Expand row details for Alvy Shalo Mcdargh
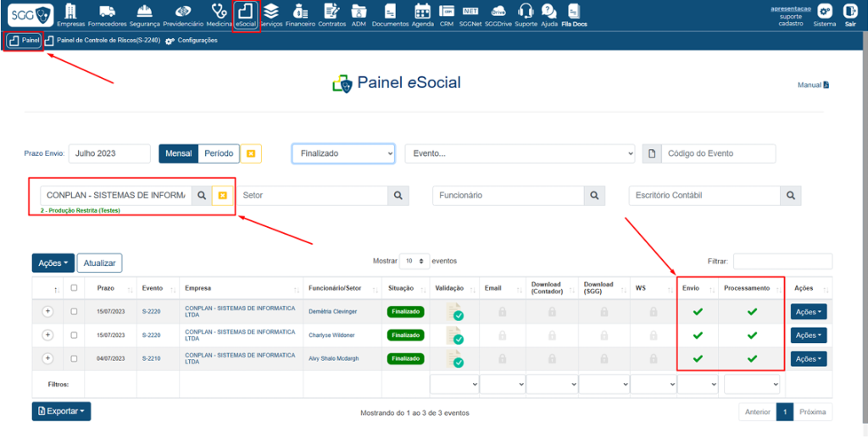This screenshot has width=868, height=438. point(47,358)
